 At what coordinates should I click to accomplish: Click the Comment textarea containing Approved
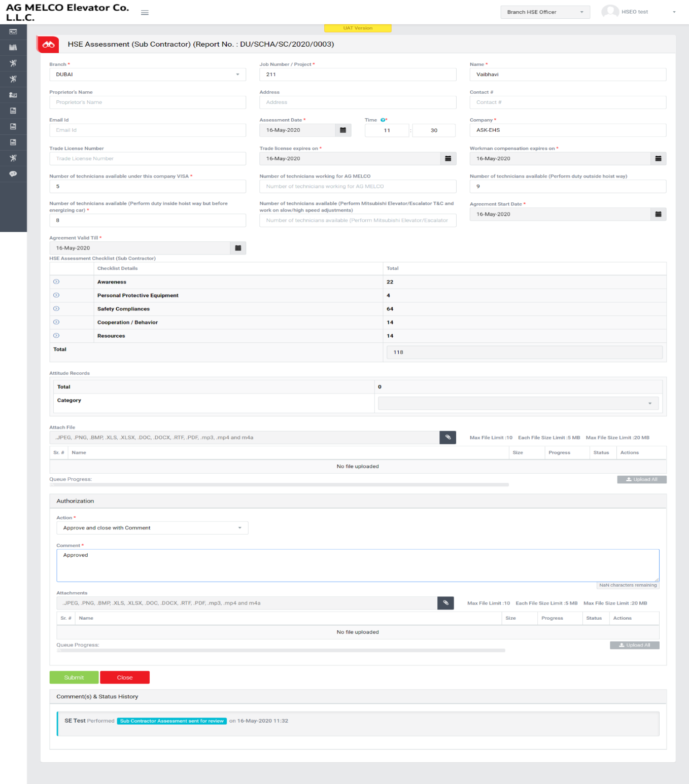click(358, 565)
